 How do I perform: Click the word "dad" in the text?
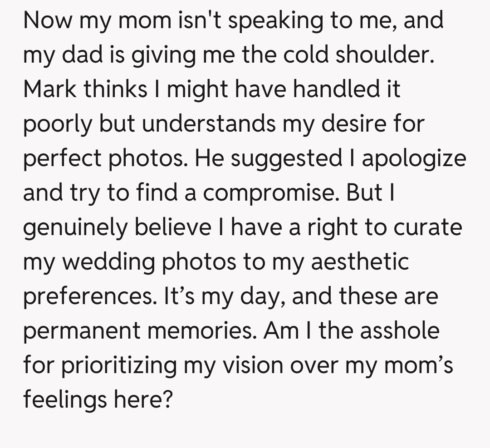tap(80, 55)
